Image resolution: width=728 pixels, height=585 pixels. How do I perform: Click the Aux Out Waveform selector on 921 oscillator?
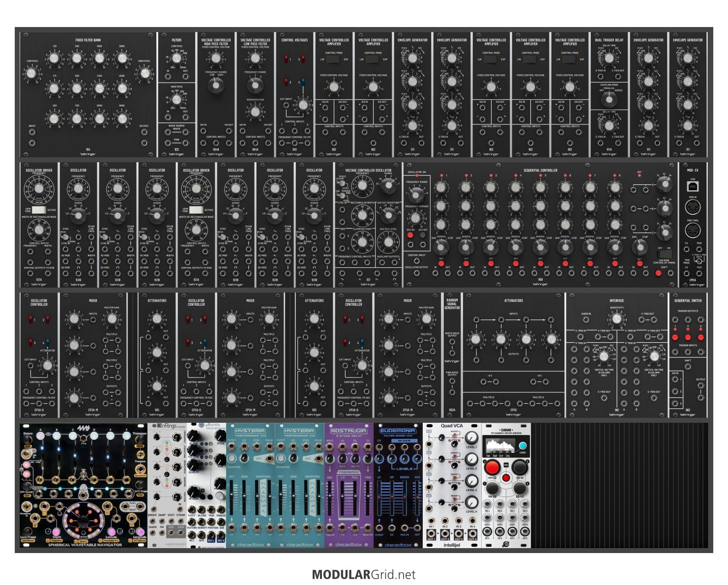tap(388, 215)
